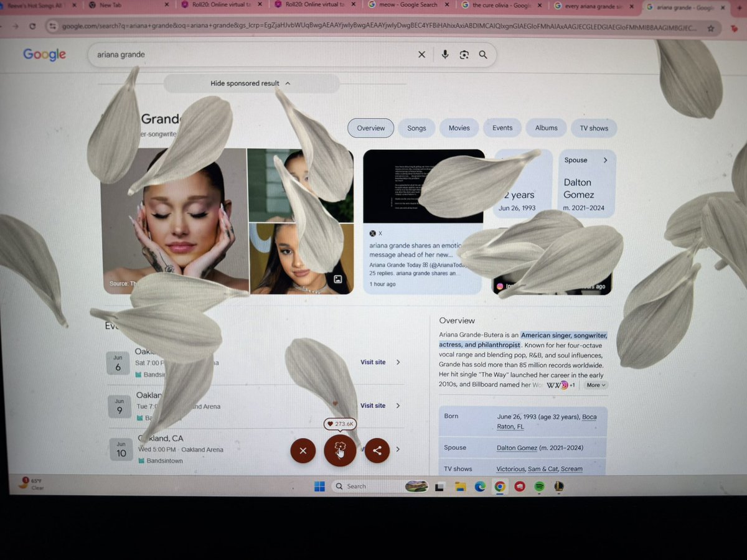Open Task View on the taskbar
This screenshot has width=747, height=560.
pyautogui.click(x=439, y=487)
